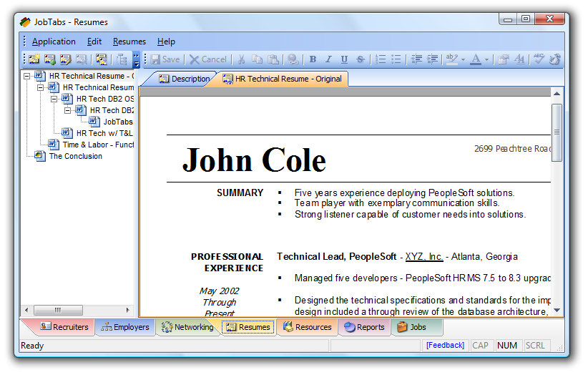Click the increase indent icon
The height and width of the screenshot is (375, 588).
[432, 59]
